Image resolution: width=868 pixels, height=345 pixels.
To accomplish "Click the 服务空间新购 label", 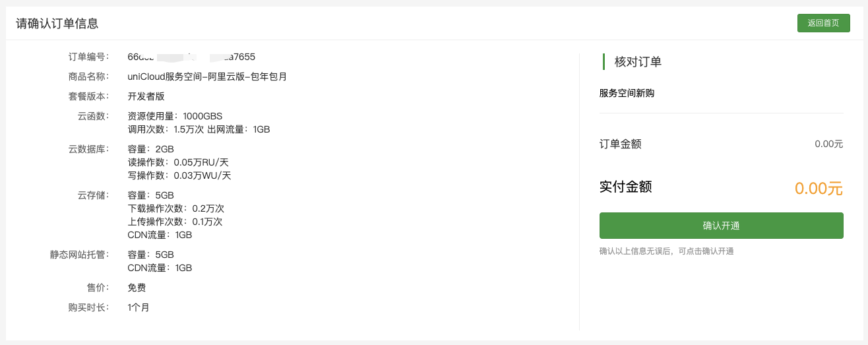I will pos(627,93).
